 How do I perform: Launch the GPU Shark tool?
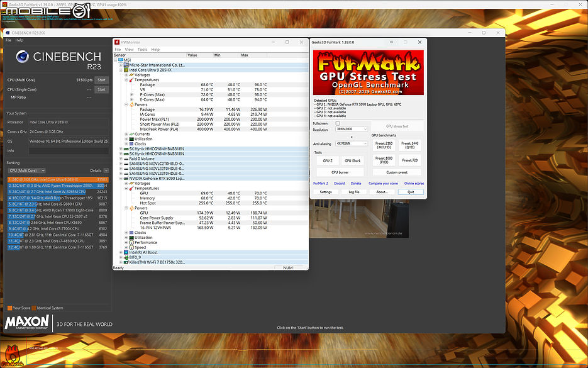click(x=353, y=160)
